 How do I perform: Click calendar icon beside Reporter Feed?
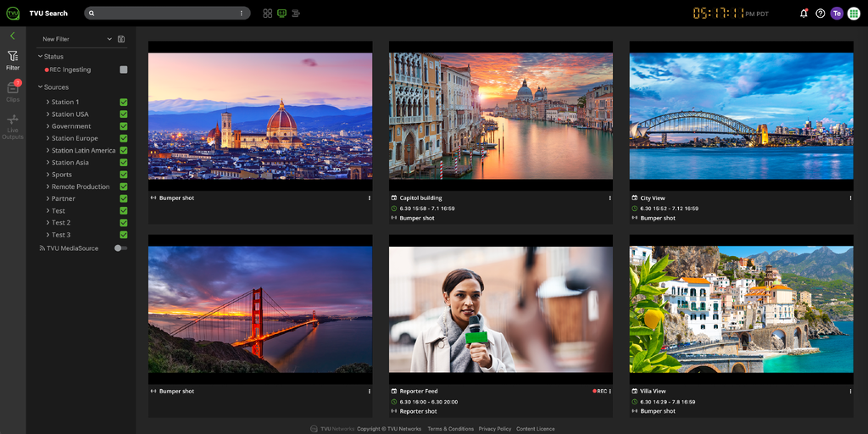click(x=394, y=392)
